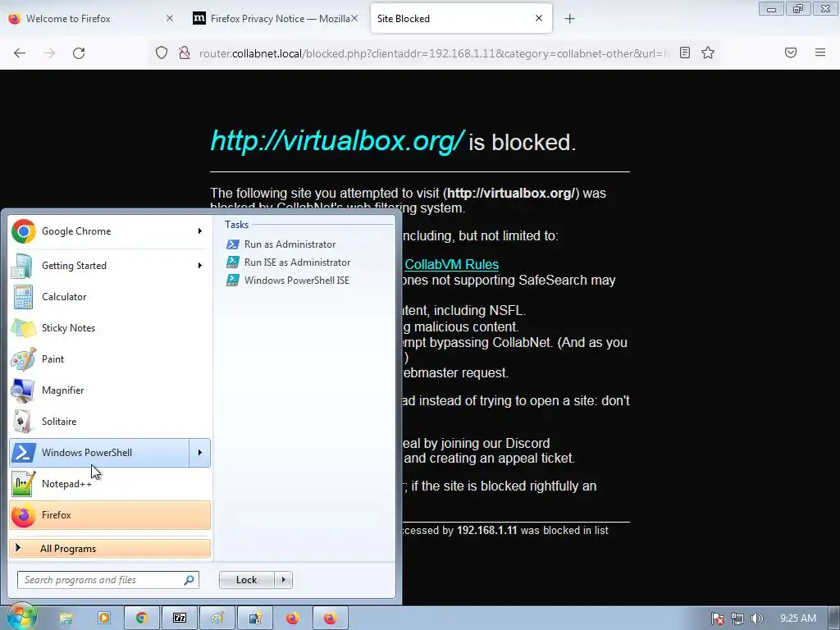Open the Save to Pocket icon
Viewport: 840px width, 630px height.
(790, 52)
